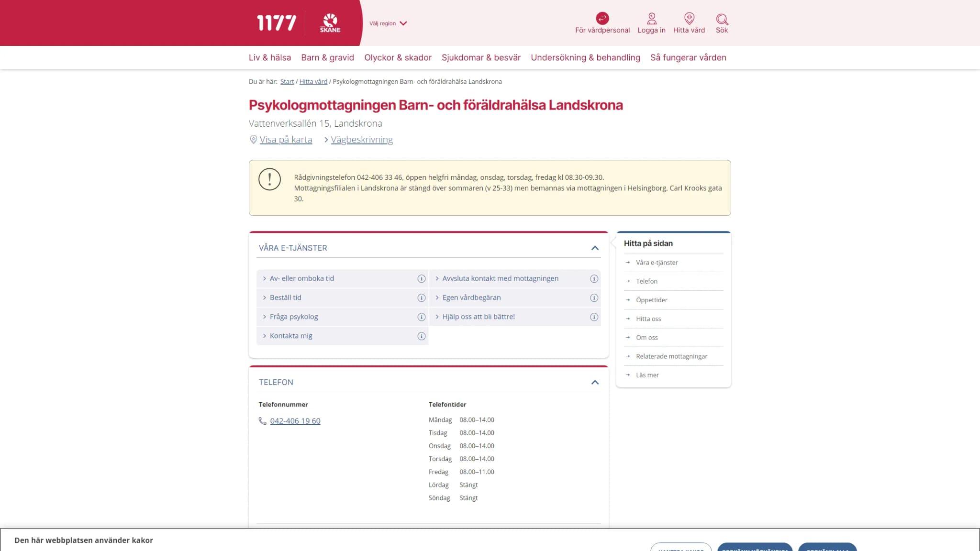980x551 pixels.
Task: Open the Barn & gravid menu
Action: [x=327, y=57]
